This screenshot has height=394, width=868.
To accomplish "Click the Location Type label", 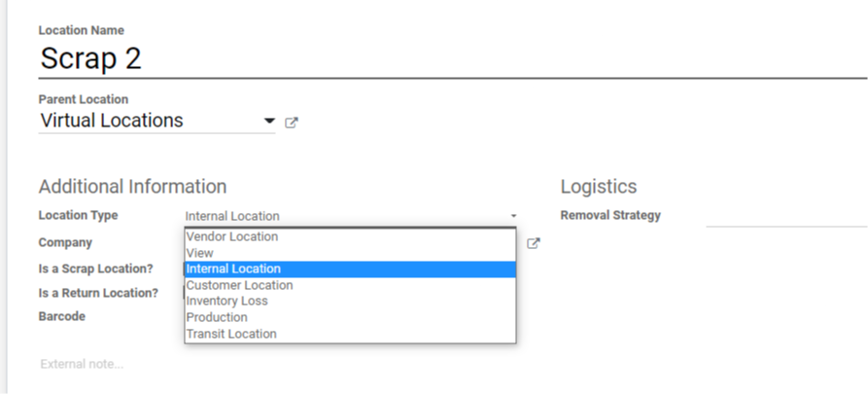I will click(x=78, y=215).
